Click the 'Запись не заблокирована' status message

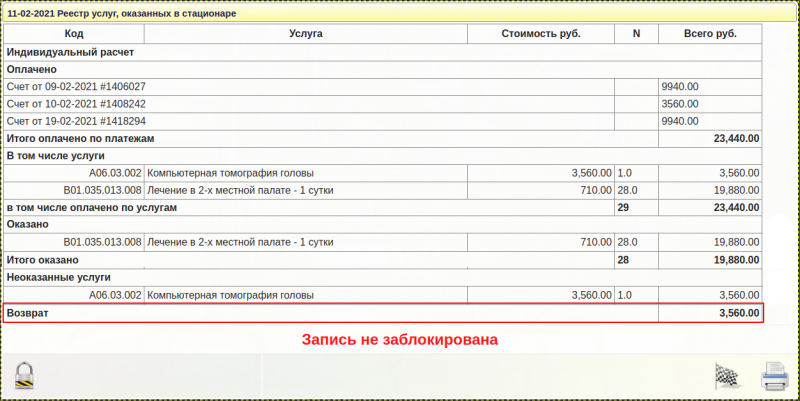click(400, 340)
